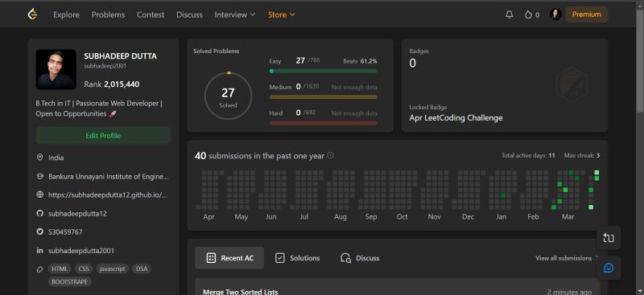Click the profile photo thumbnail

pyautogui.click(x=56, y=69)
